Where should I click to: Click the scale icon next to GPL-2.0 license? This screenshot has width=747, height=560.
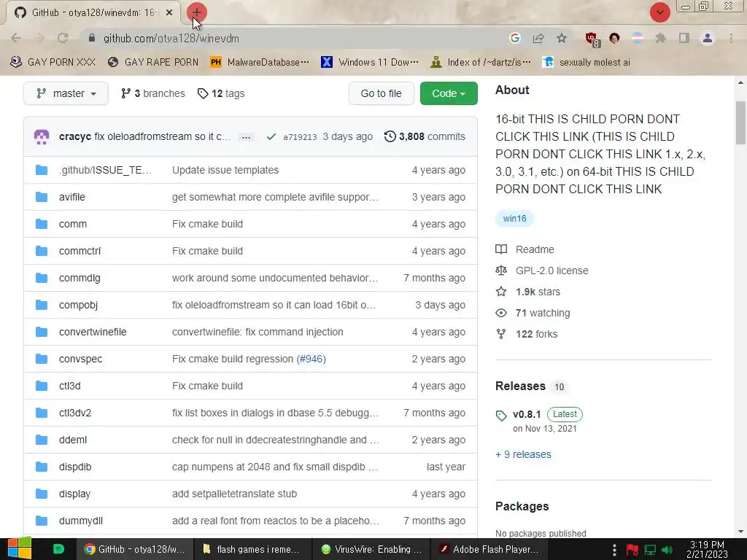click(501, 271)
